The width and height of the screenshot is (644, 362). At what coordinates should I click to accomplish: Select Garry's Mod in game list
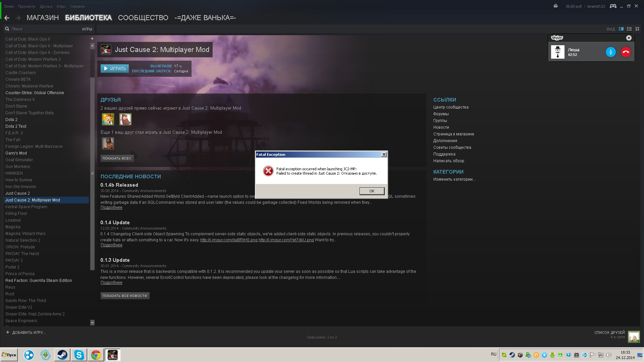[16, 153]
